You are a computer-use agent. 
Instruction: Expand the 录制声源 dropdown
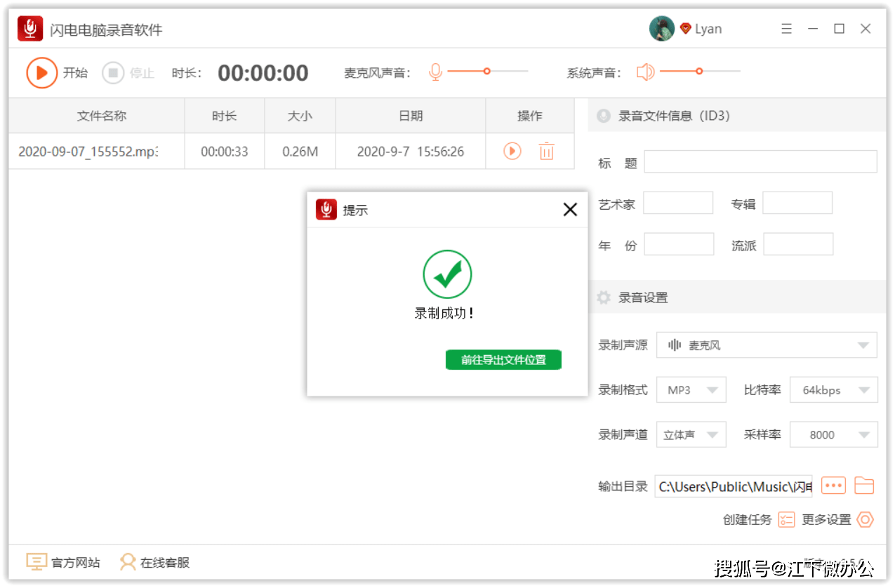767,345
